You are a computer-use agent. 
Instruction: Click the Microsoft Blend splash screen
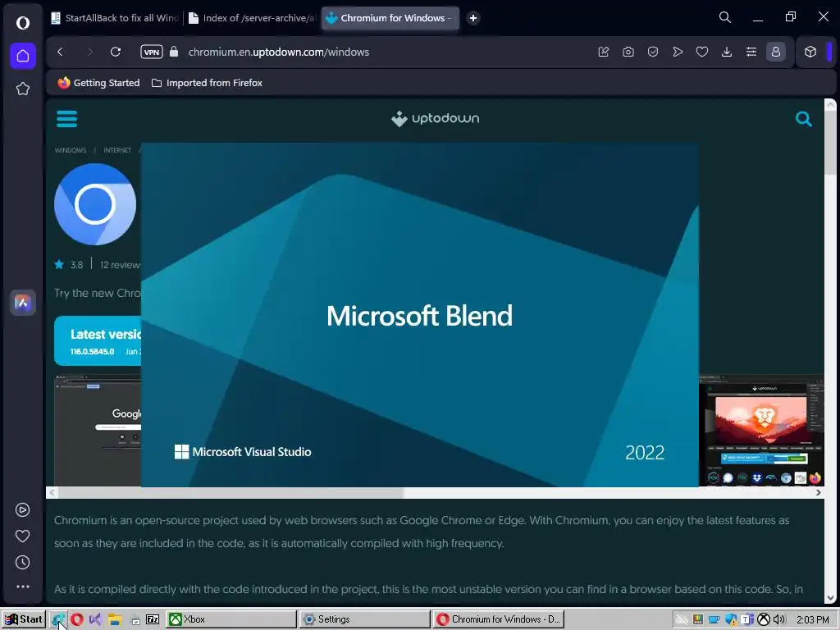pos(420,315)
